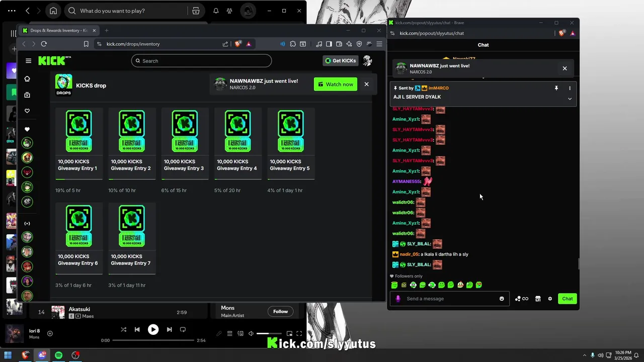Viewport: 644px width, 362px height.
Task: Open the Windows Start menu
Action: [8, 355]
